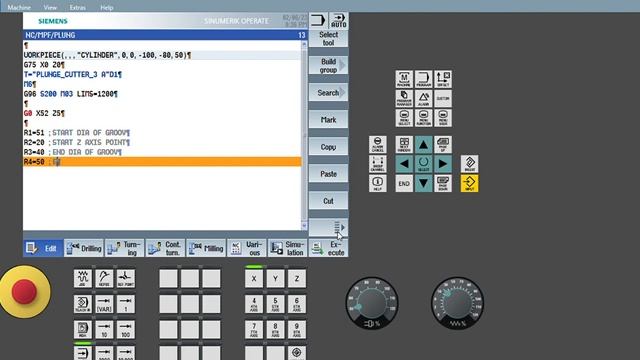Click the Menu Select key

[x=404, y=118]
